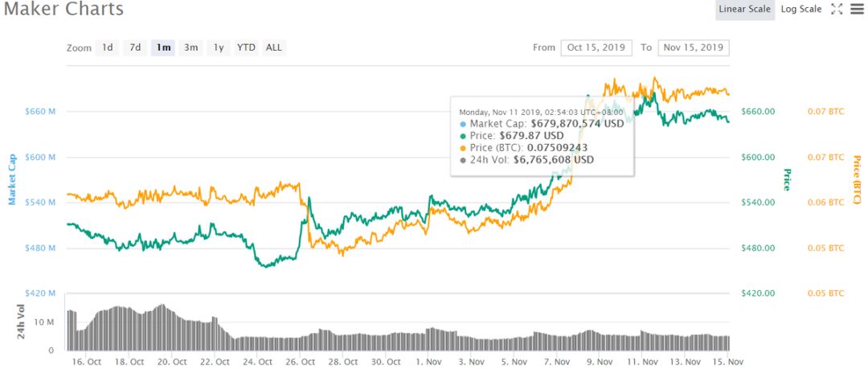Click the 18. Oct date label

pos(129,362)
